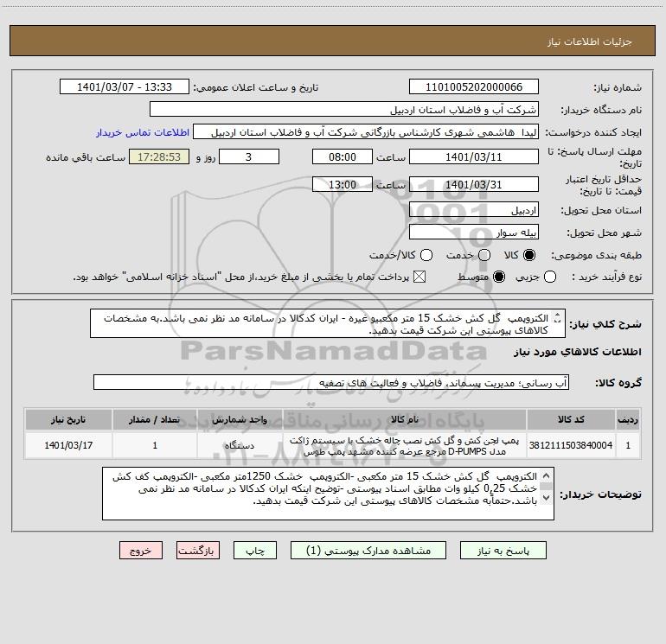The image size is (666, 644).
Task: Click the delivery city field بیله سوار
Action: [474, 233]
